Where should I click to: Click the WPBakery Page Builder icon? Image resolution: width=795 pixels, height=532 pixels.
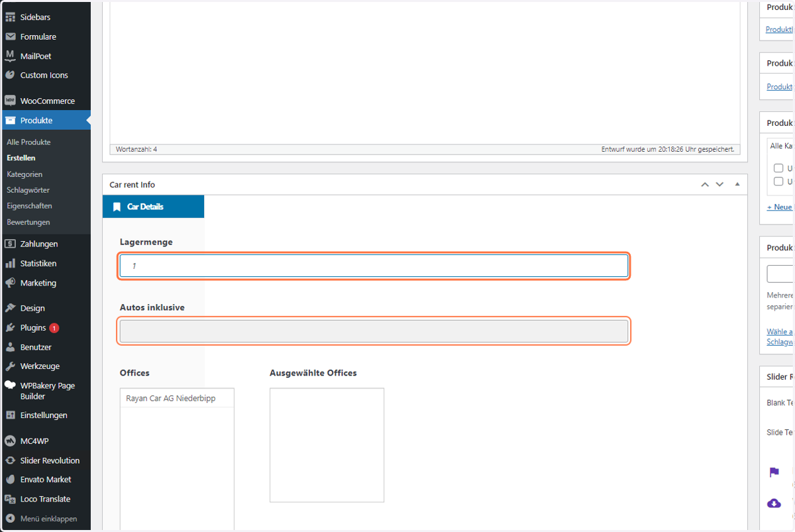pyautogui.click(x=10, y=386)
